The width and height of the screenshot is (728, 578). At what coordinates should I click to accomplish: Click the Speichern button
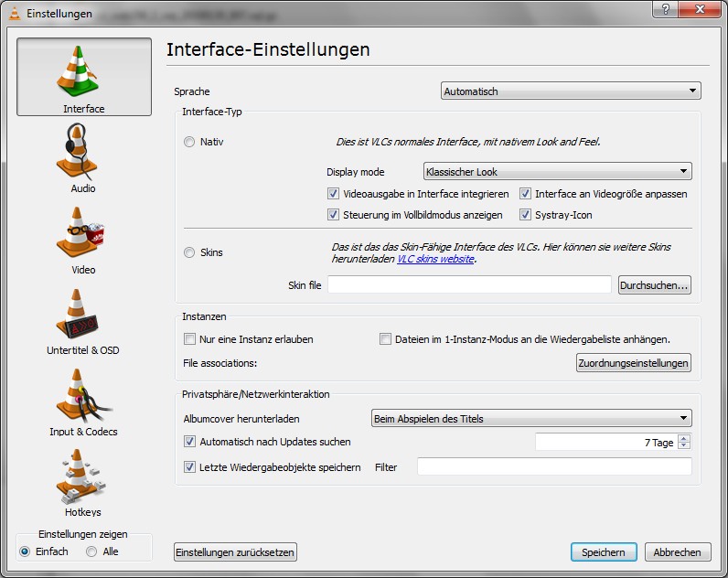point(603,552)
